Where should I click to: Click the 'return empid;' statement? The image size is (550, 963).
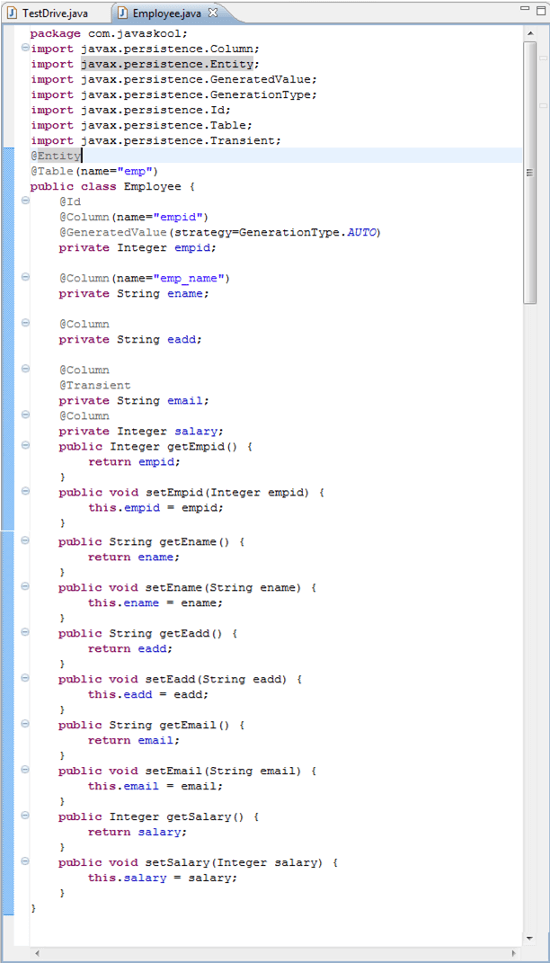pos(134,462)
